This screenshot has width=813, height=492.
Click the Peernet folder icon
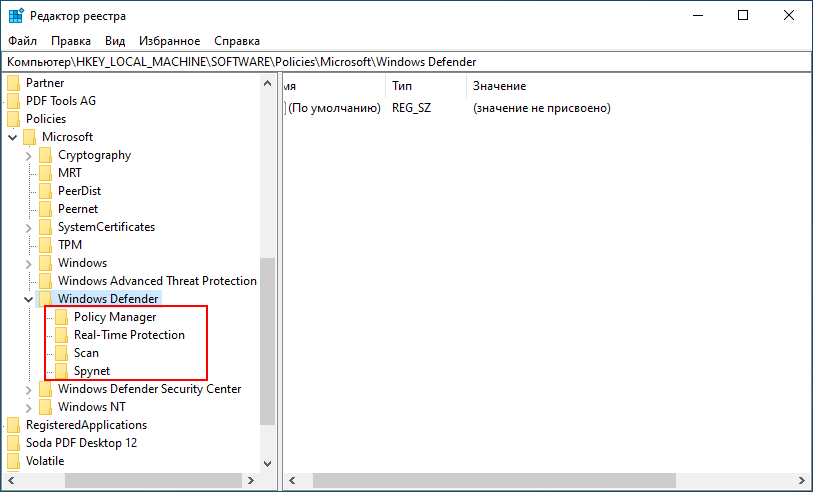pyautogui.click(x=46, y=209)
